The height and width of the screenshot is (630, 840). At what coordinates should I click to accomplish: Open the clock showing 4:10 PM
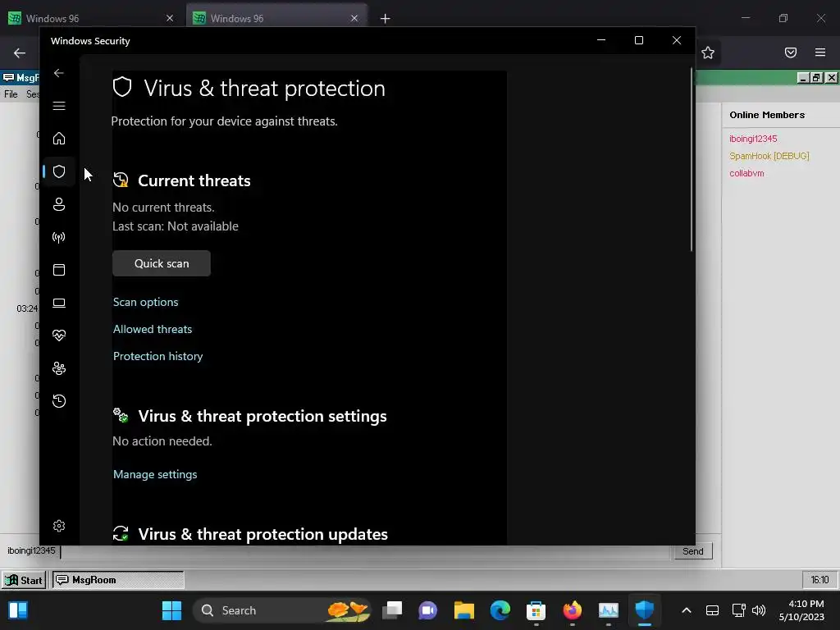pos(801,610)
